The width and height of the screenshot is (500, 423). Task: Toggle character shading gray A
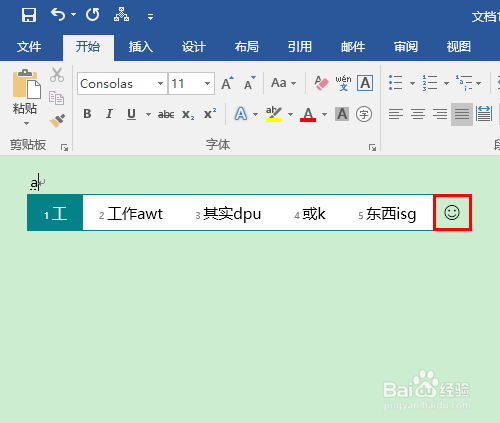[342, 114]
